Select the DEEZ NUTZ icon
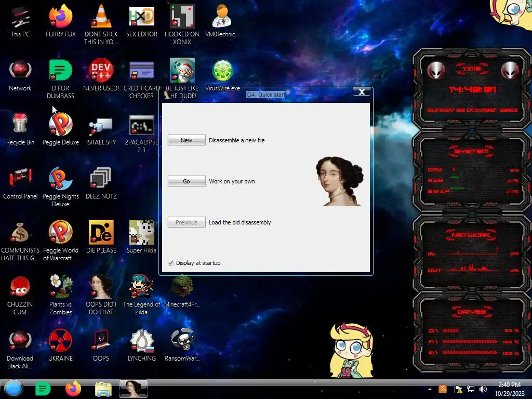The height and width of the screenshot is (399, 532). click(x=101, y=183)
